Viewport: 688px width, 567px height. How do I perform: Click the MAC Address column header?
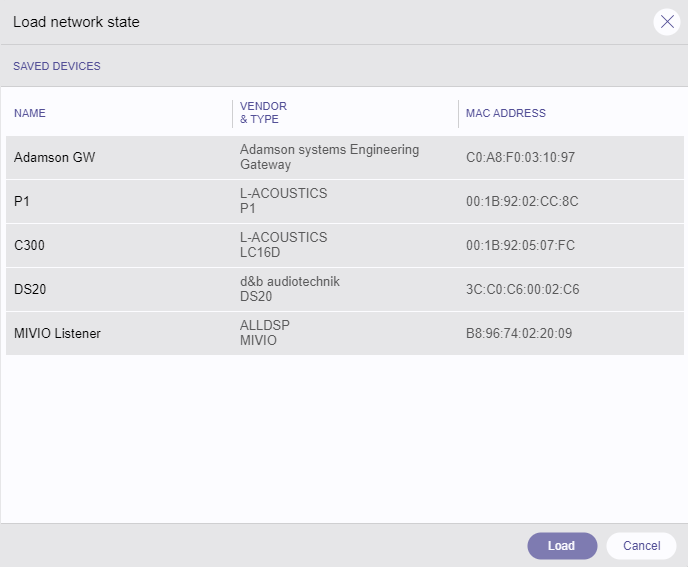pyautogui.click(x=506, y=113)
